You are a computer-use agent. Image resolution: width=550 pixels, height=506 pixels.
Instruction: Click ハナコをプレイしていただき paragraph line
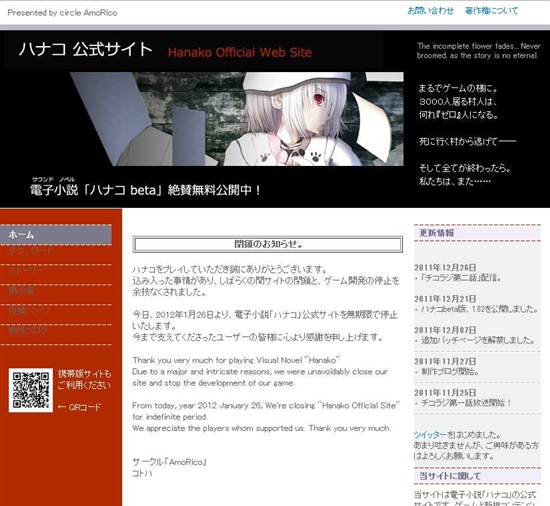click(230, 269)
